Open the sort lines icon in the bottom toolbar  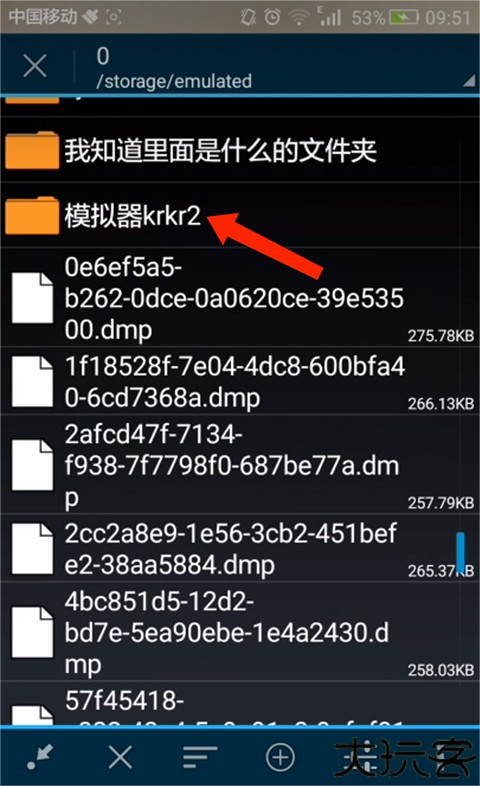click(x=199, y=757)
